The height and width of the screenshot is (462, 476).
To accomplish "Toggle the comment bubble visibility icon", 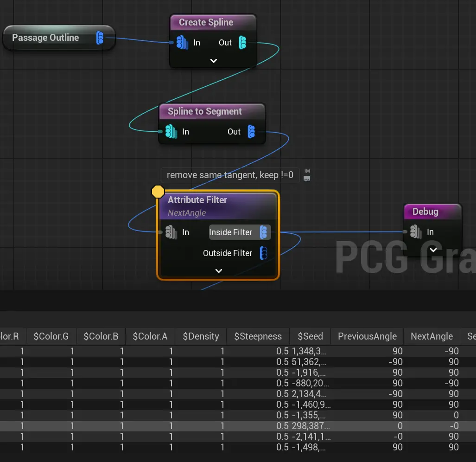I will click(307, 179).
